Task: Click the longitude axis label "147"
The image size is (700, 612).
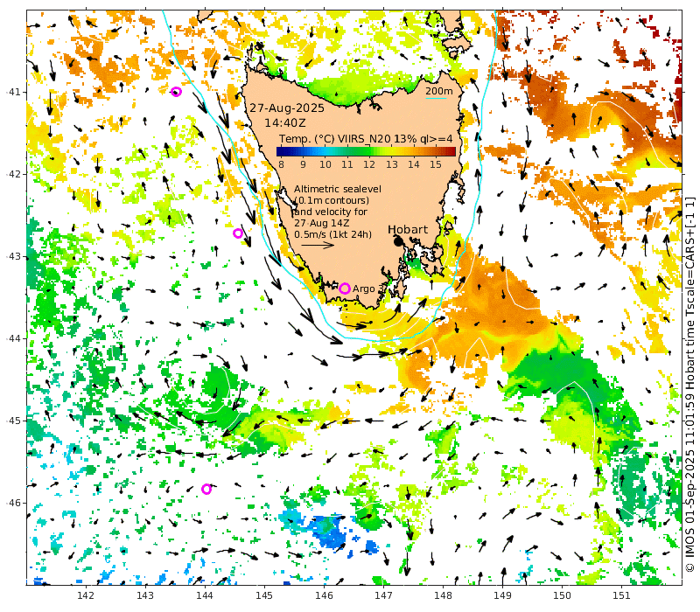Action: 383,595
